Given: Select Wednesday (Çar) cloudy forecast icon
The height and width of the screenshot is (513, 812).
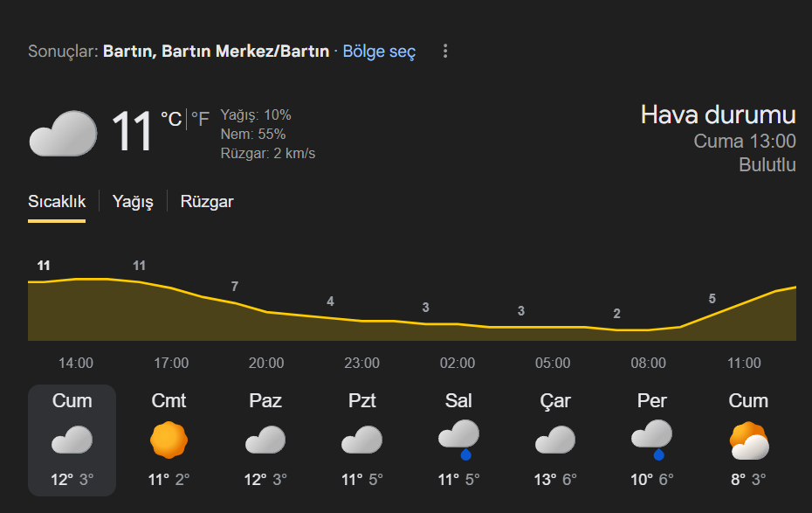Looking at the screenshot, I should tap(554, 440).
